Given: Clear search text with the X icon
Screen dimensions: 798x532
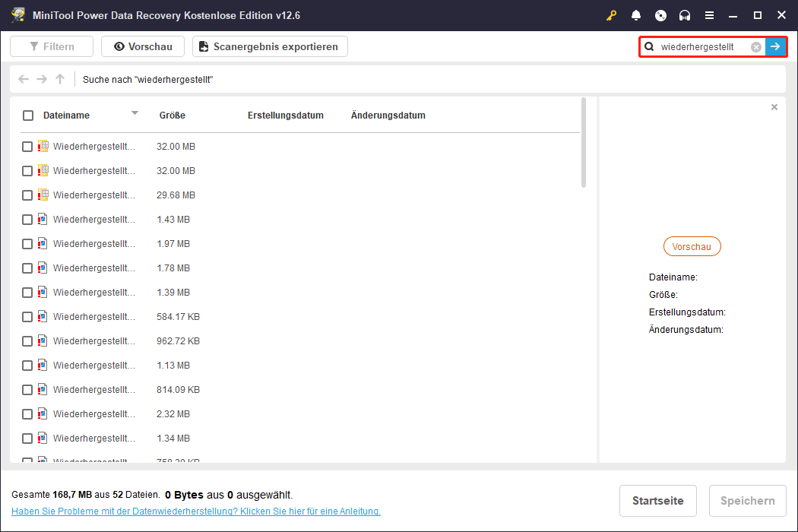Looking at the screenshot, I should [x=755, y=46].
